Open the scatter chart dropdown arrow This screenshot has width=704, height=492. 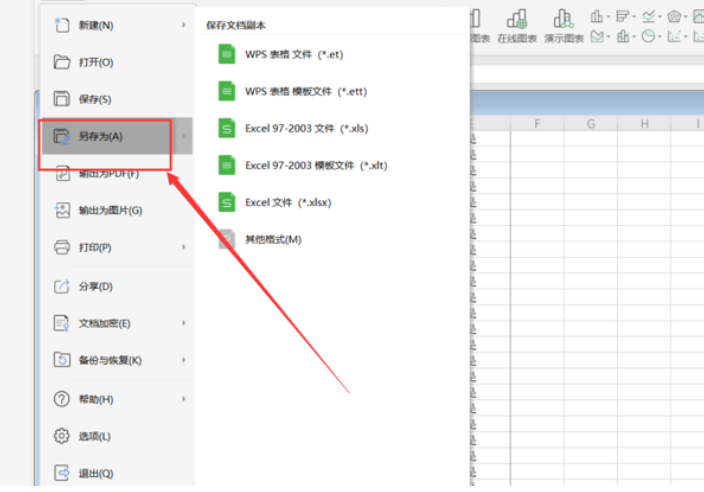686,36
